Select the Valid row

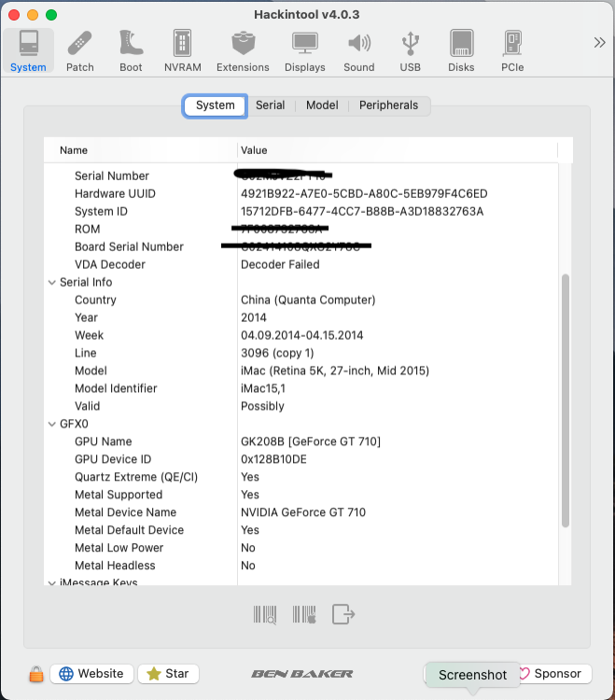[x=301, y=406]
